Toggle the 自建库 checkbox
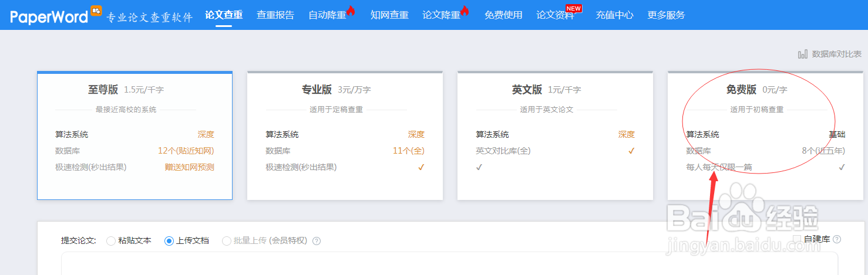868x275 pixels. (x=797, y=239)
